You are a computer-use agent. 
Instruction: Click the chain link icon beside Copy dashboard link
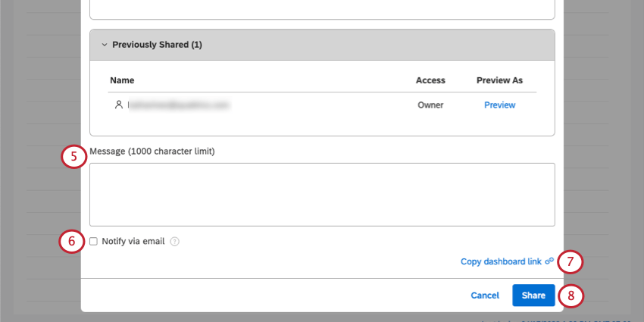pos(549,261)
